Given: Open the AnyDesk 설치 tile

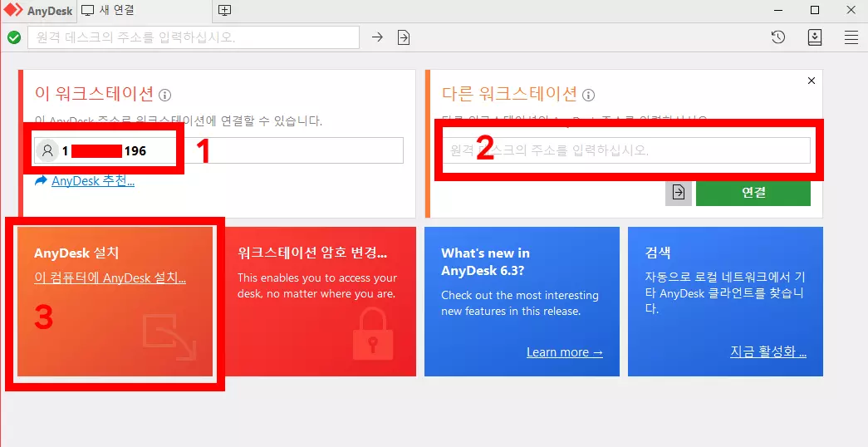Looking at the screenshot, I should pyautogui.click(x=115, y=302).
